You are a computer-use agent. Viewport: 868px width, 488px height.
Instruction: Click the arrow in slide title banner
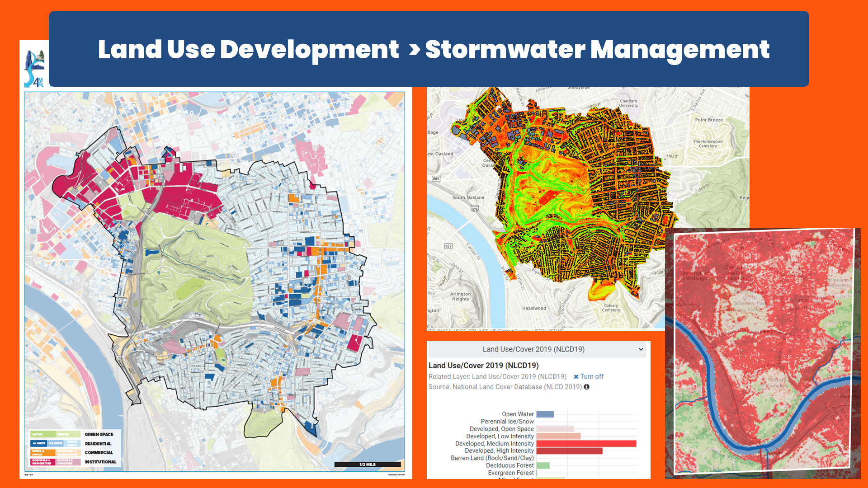pos(414,49)
